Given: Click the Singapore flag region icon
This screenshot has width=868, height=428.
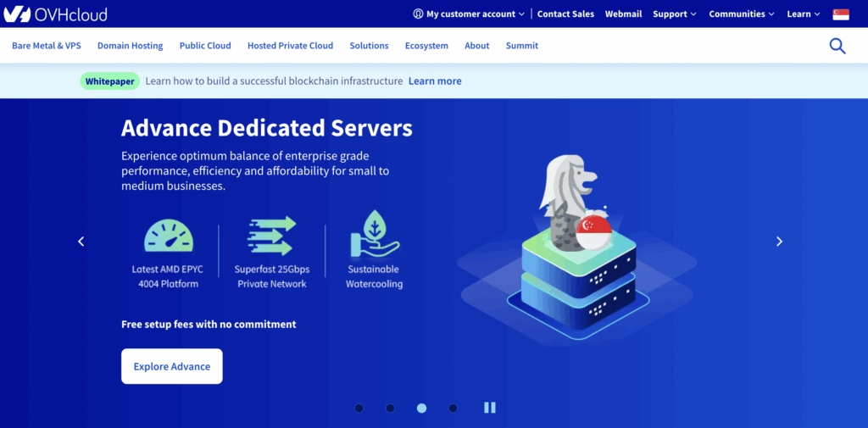Looking at the screenshot, I should [841, 14].
